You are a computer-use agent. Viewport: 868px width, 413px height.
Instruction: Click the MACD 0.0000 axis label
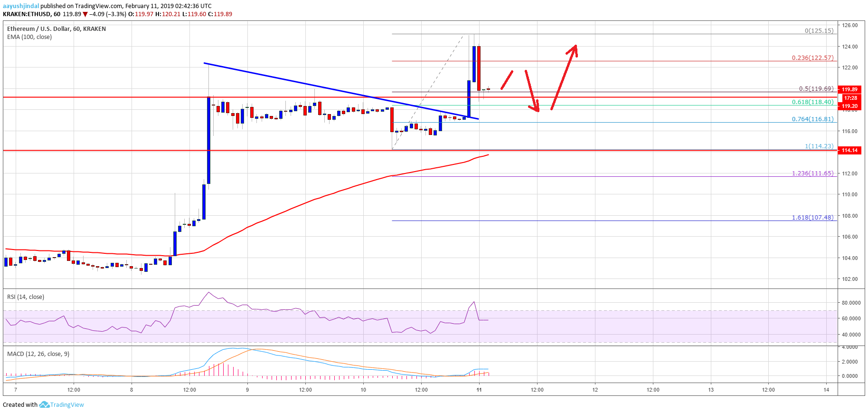[x=850, y=376]
